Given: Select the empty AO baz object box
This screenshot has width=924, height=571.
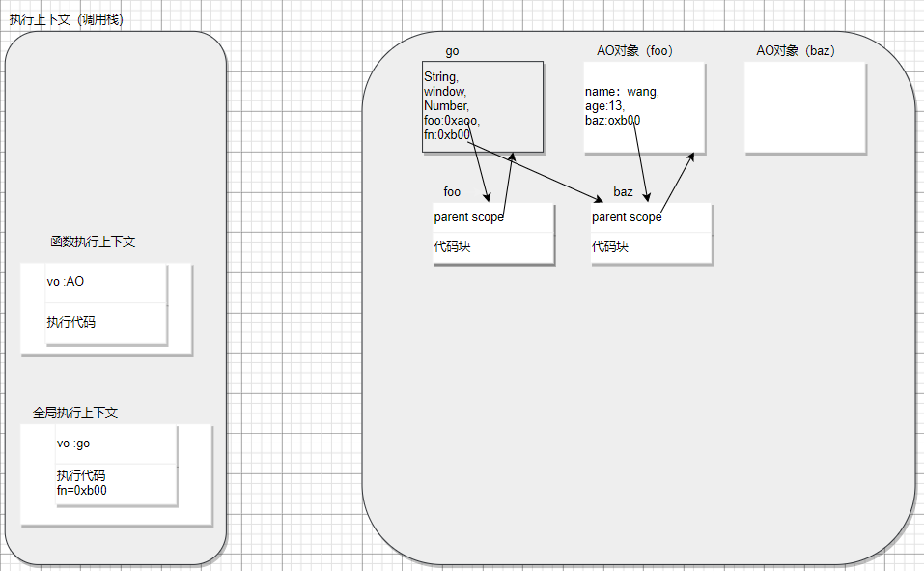Looking at the screenshot, I should point(805,108).
